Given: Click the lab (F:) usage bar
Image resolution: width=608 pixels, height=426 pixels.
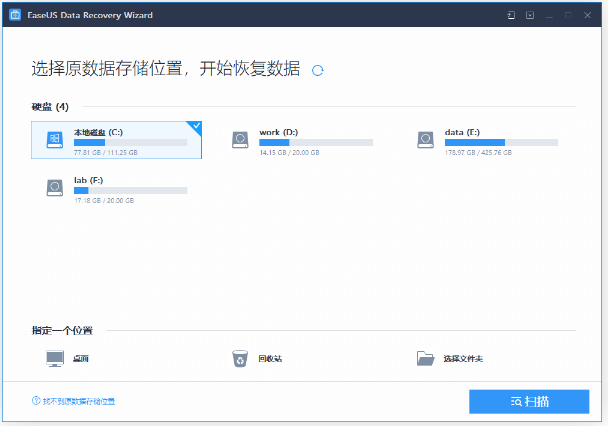Looking at the screenshot, I should pos(131,190).
